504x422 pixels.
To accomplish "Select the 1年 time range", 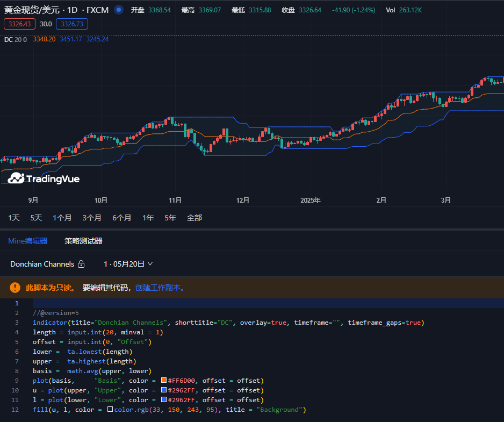I will click(148, 218).
